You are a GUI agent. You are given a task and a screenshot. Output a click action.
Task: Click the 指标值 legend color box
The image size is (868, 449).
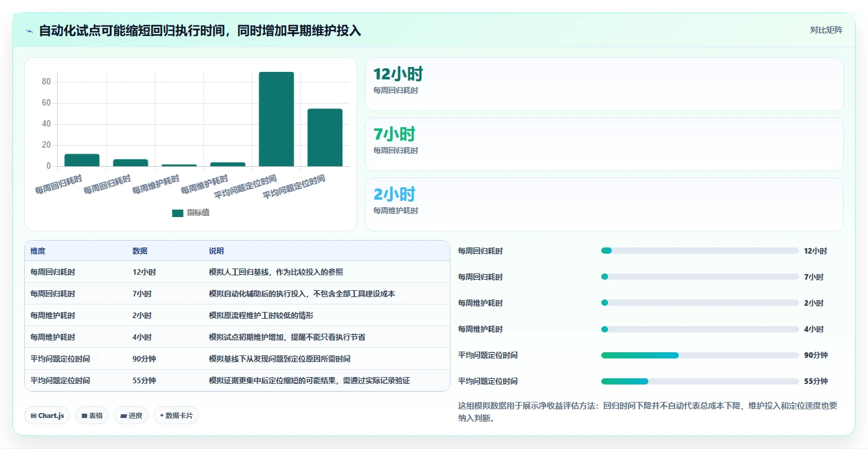(x=177, y=213)
